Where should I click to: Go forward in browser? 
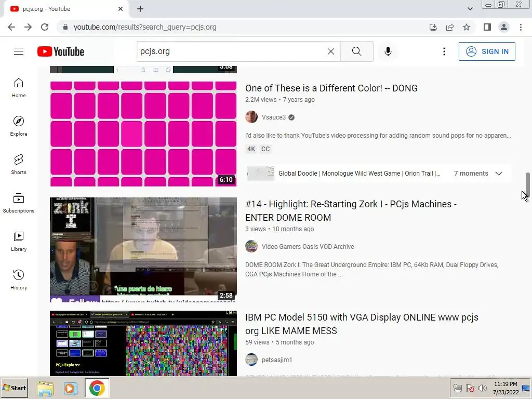coord(28,27)
